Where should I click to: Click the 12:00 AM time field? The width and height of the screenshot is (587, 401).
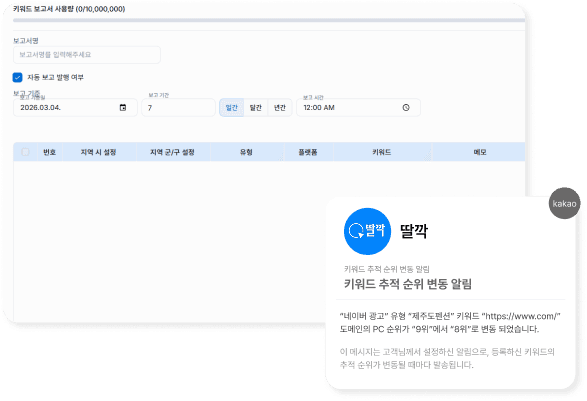coord(358,107)
